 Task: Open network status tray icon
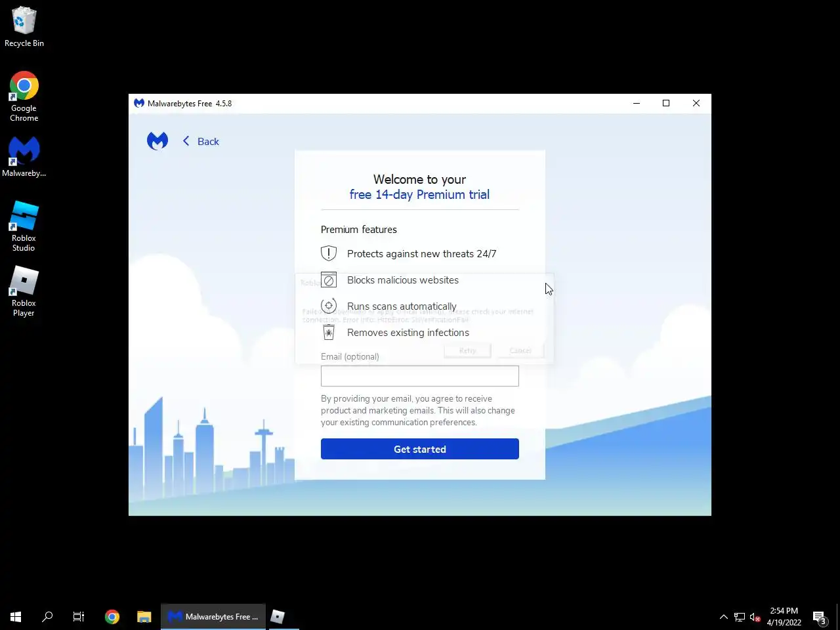point(740,617)
